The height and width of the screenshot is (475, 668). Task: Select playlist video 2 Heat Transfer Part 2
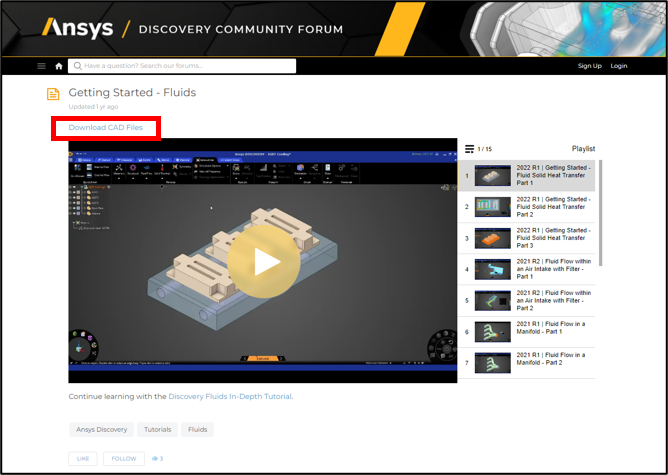tap(526, 207)
